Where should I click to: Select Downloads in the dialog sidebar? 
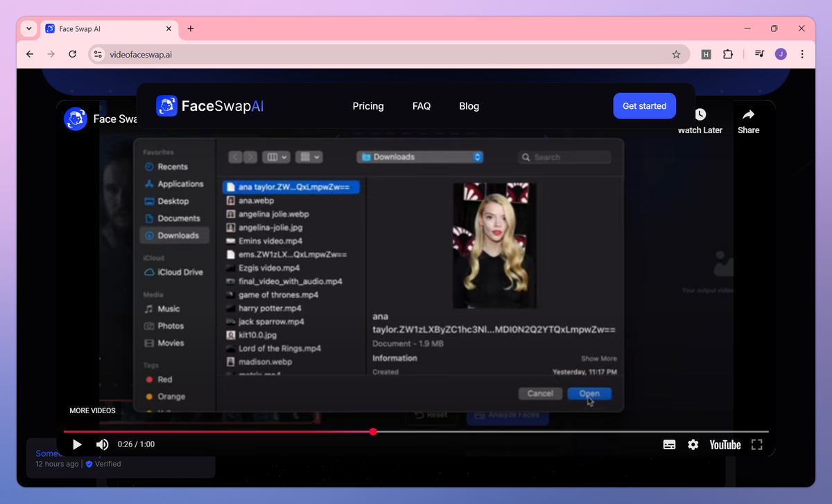point(174,236)
